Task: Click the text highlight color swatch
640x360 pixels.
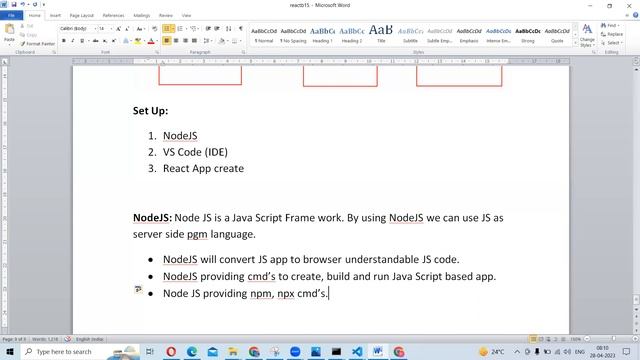Action: coord(138,41)
